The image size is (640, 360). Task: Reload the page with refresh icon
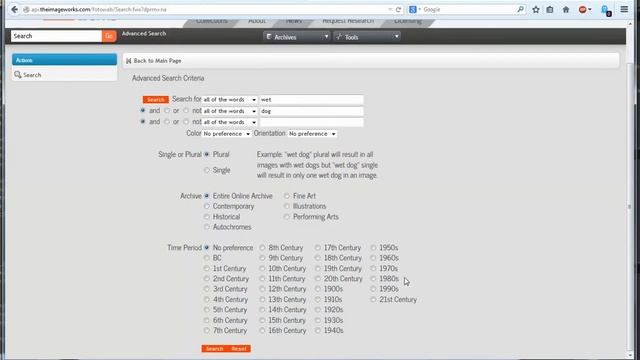point(398,9)
